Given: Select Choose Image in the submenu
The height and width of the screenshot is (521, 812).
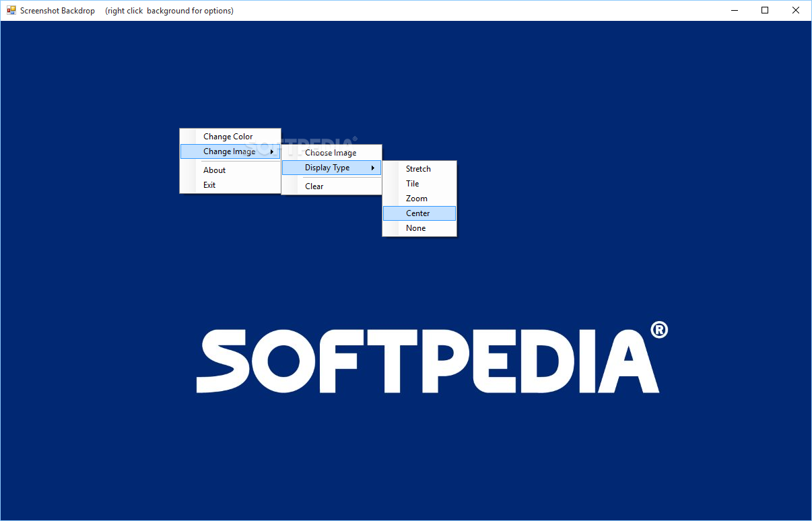Looking at the screenshot, I should 331,153.
